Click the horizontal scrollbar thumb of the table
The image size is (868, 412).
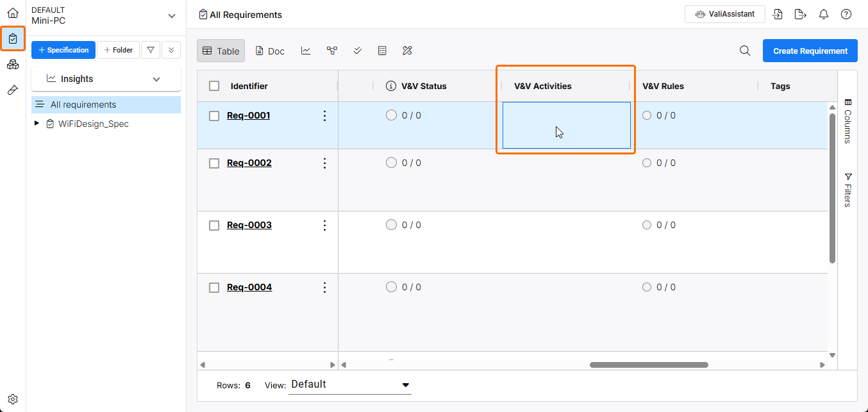(x=649, y=365)
